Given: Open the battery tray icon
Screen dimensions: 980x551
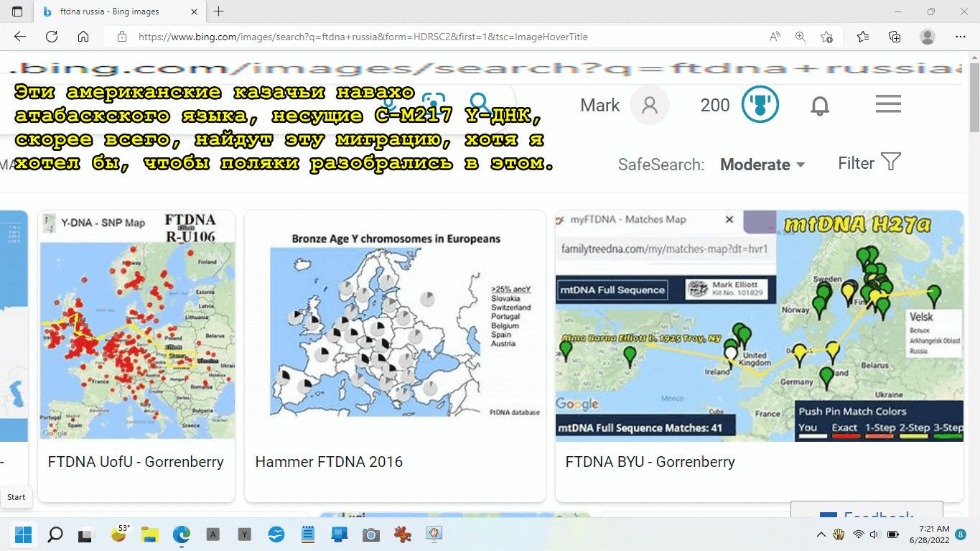Looking at the screenshot, I should coord(893,534).
